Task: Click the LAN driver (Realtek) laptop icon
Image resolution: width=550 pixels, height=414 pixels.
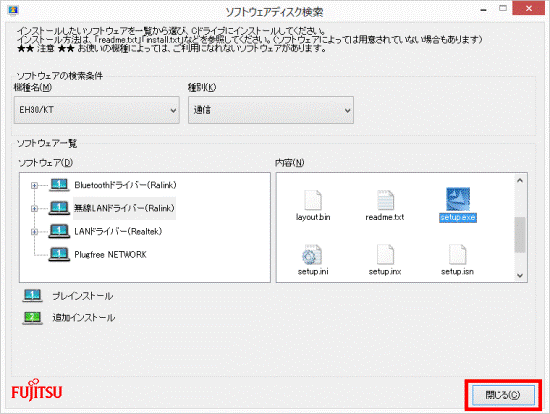Action: pyautogui.click(x=59, y=231)
